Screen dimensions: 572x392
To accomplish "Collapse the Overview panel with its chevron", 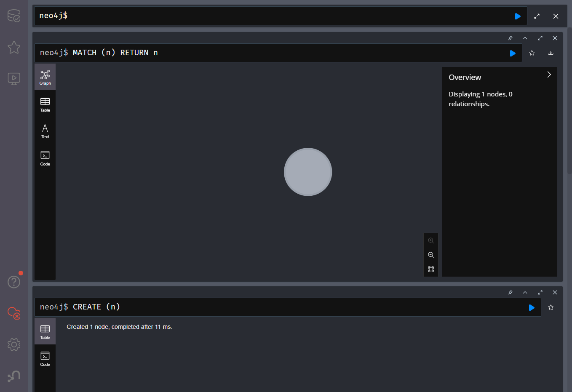I will pos(549,74).
